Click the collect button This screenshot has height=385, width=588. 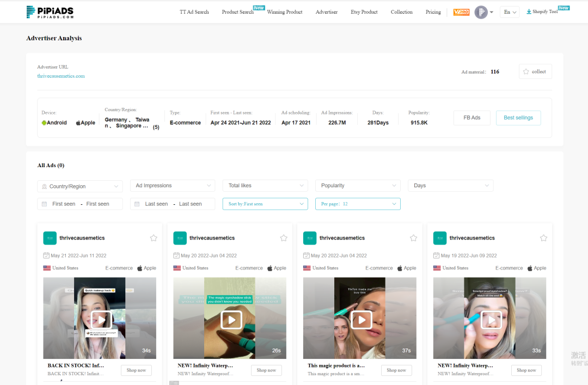pos(535,72)
